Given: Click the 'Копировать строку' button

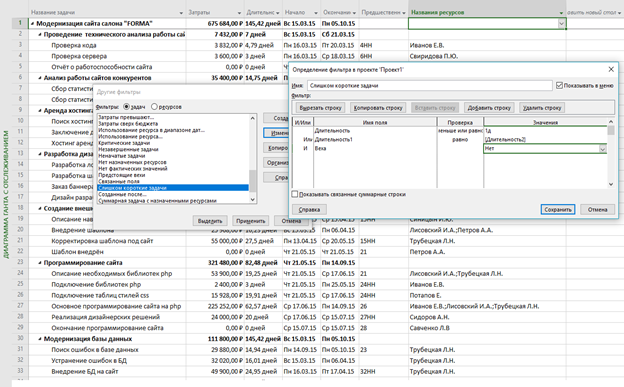Looking at the screenshot, I should pos(378,108).
